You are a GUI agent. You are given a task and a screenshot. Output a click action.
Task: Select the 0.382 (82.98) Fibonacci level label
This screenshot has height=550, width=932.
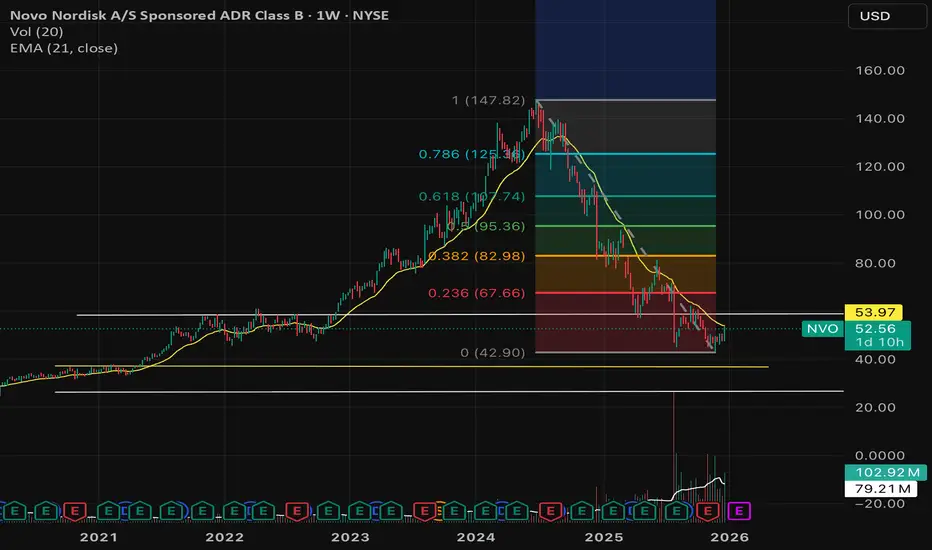[477, 256]
